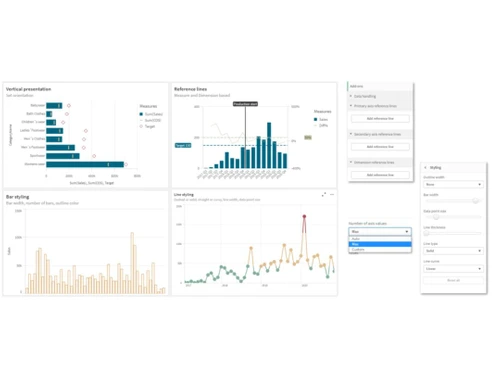Screen dimensions: 500x375
Task: Choose Auto in axis values list
Action: point(380,239)
